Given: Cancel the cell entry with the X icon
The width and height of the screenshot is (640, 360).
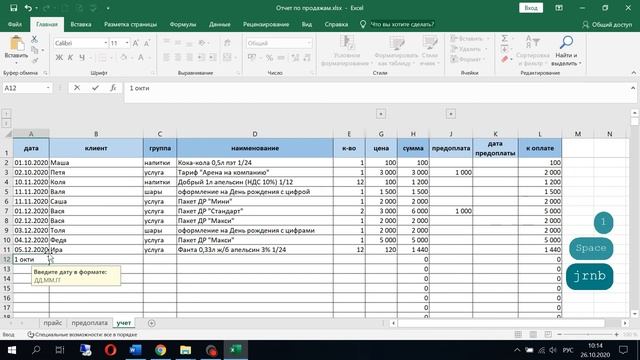Looking at the screenshot, I should [x=77, y=88].
